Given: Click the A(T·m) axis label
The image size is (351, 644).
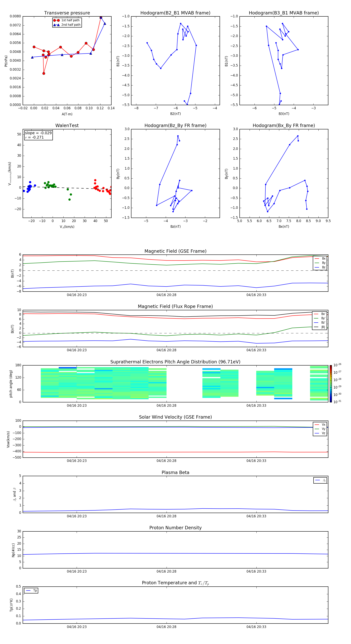Looking at the screenshot, I should pos(67,114).
